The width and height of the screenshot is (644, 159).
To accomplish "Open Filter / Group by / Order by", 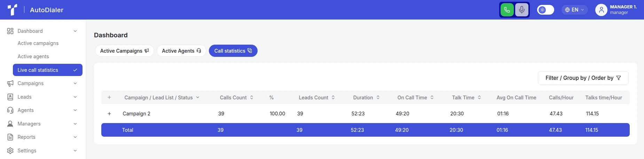I will [583, 78].
